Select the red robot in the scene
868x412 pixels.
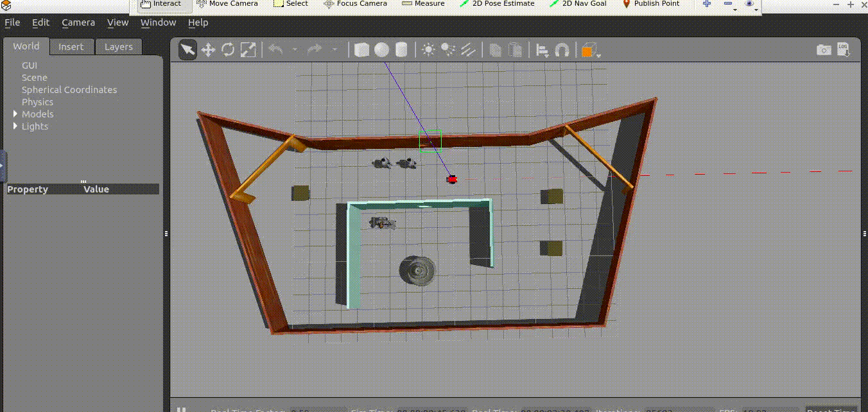pyautogui.click(x=452, y=179)
